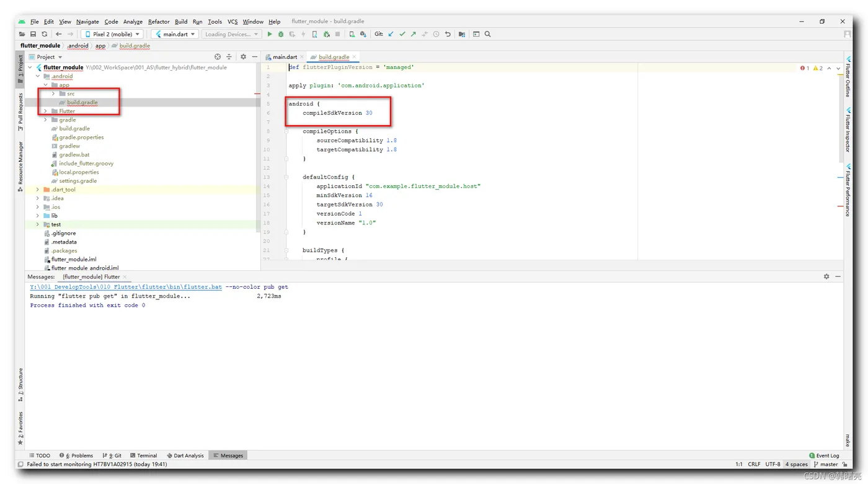
Task: Click the green Run play button
Action: click(x=270, y=34)
